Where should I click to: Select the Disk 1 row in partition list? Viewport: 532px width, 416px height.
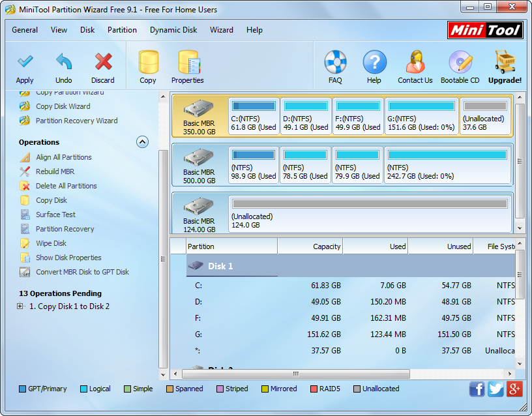click(351, 266)
